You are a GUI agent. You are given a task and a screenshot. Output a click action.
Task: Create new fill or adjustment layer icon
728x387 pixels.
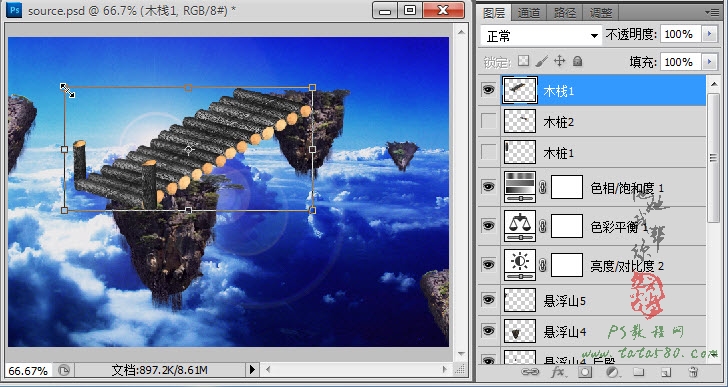[x=612, y=372]
